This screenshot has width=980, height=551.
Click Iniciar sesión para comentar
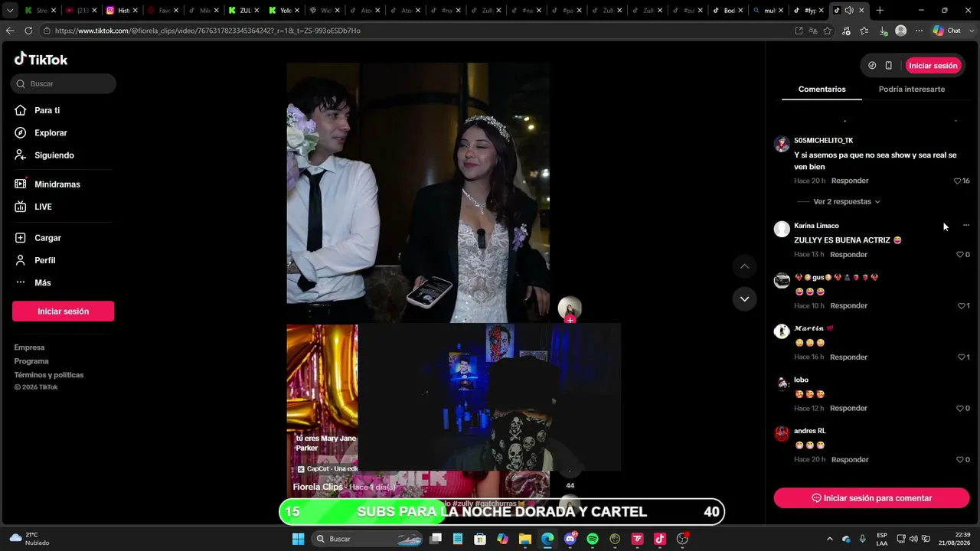coord(871,498)
